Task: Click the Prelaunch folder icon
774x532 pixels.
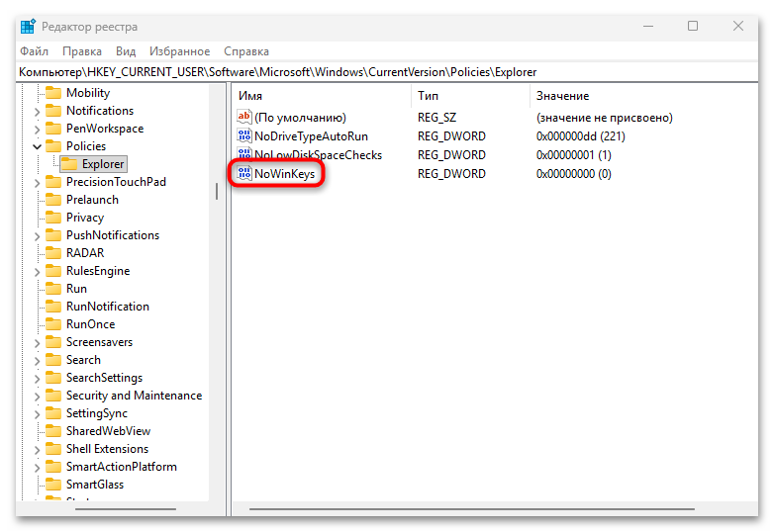Action: tap(53, 200)
